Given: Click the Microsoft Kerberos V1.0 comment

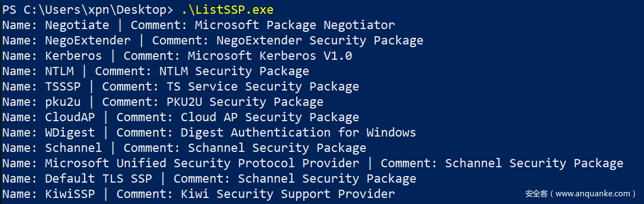Looking at the screenshot, I should coord(270,56).
